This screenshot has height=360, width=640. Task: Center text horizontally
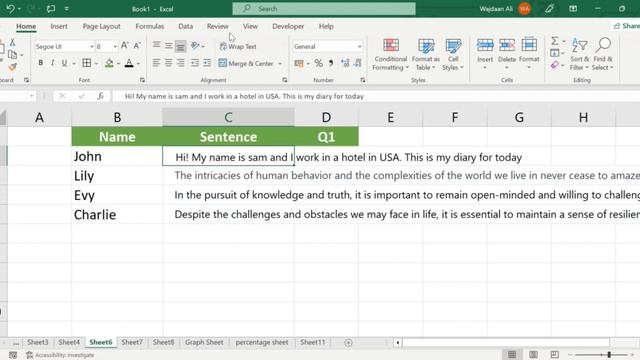(x=168, y=63)
